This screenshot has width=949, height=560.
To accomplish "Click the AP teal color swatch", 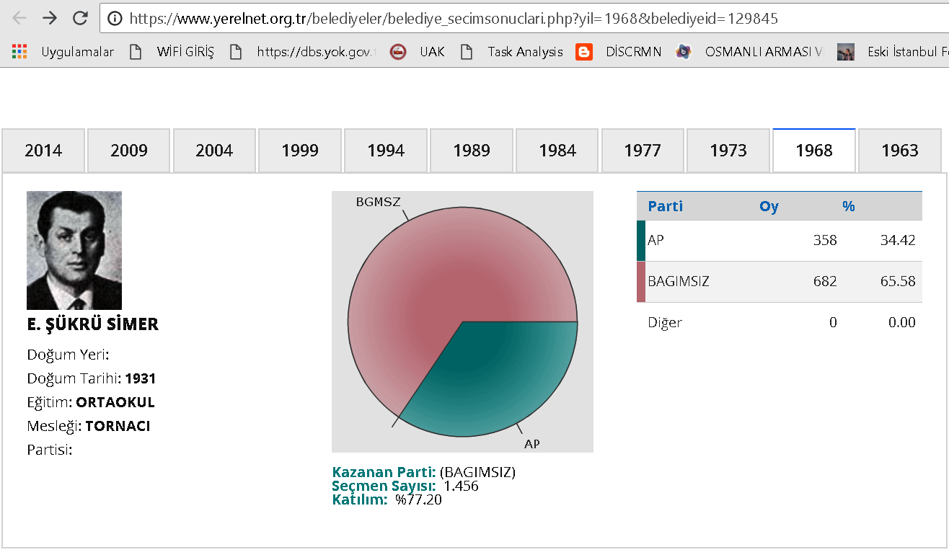I will (641, 241).
